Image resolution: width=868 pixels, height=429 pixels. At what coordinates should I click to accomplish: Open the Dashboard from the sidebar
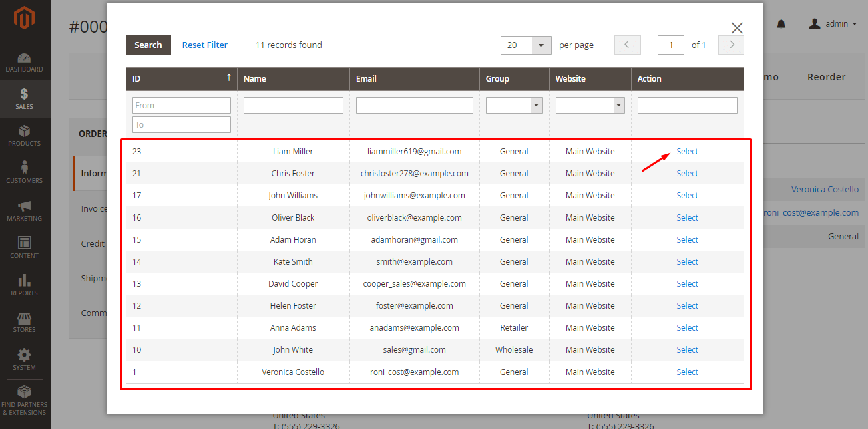25,61
